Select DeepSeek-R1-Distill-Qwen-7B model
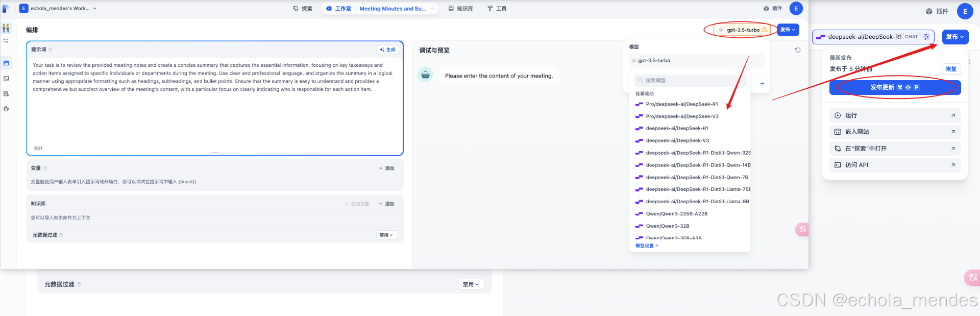The height and width of the screenshot is (316, 980). point(691,177)
